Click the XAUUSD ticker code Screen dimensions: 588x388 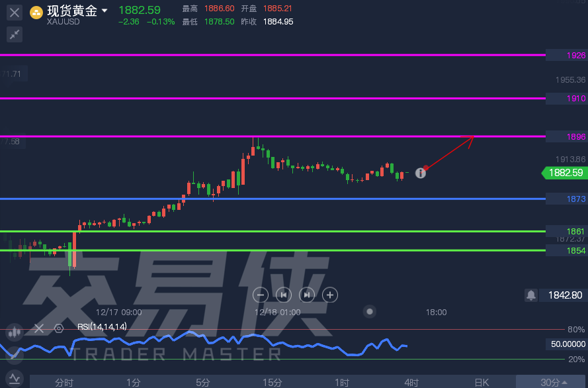coord(63,22)
